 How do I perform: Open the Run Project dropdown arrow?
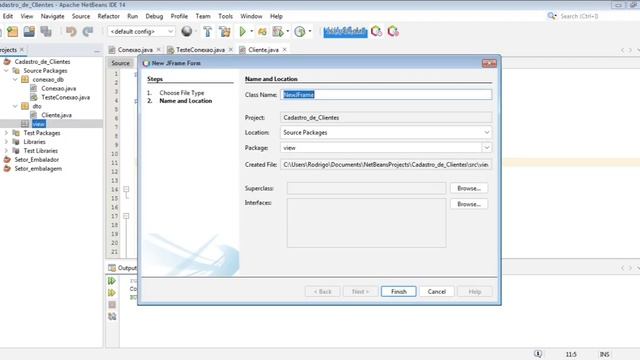coord(251,31)
